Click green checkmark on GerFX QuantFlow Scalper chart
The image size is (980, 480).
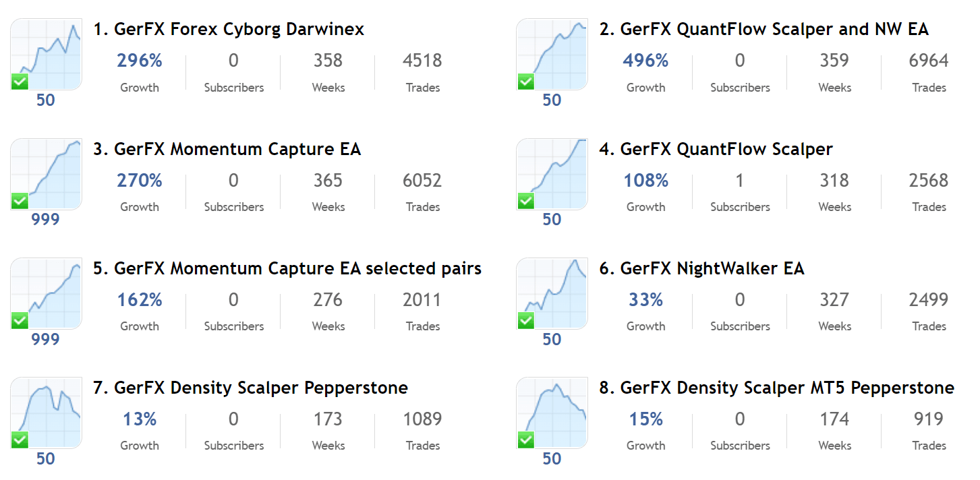point(526,201)
